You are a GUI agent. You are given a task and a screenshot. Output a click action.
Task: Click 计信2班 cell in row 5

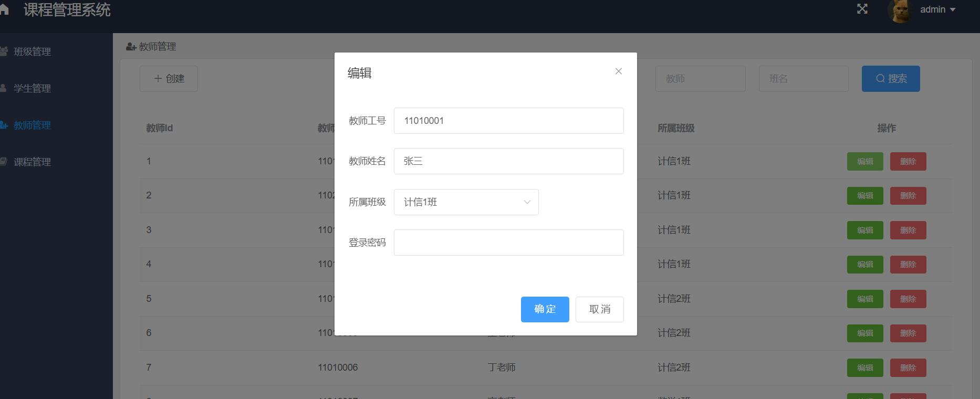coord(674,299)
